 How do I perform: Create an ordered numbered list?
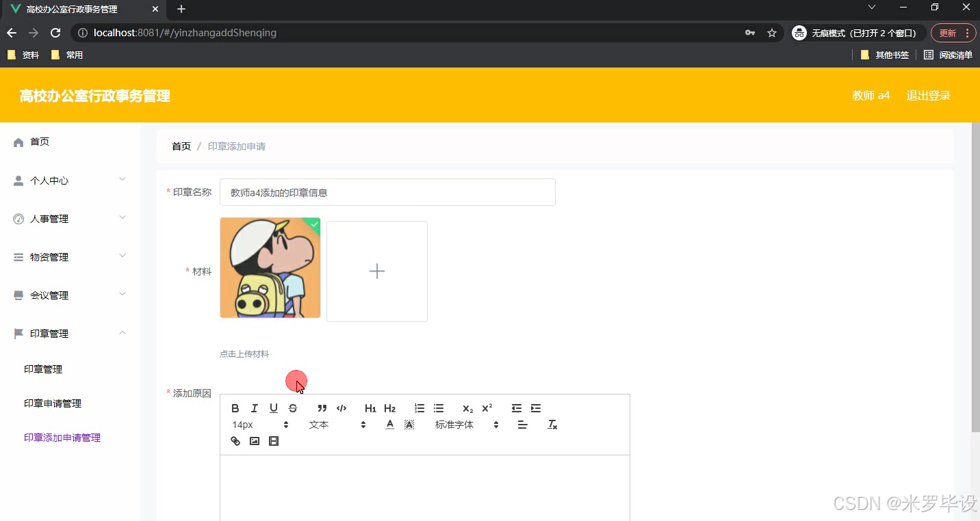[420, 408]
